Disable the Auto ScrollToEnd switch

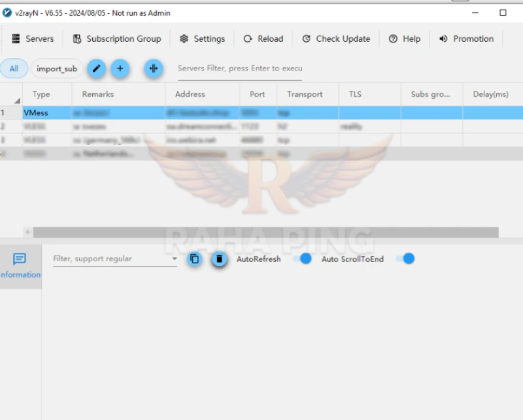pyautogui.click(x=406, y=259)
